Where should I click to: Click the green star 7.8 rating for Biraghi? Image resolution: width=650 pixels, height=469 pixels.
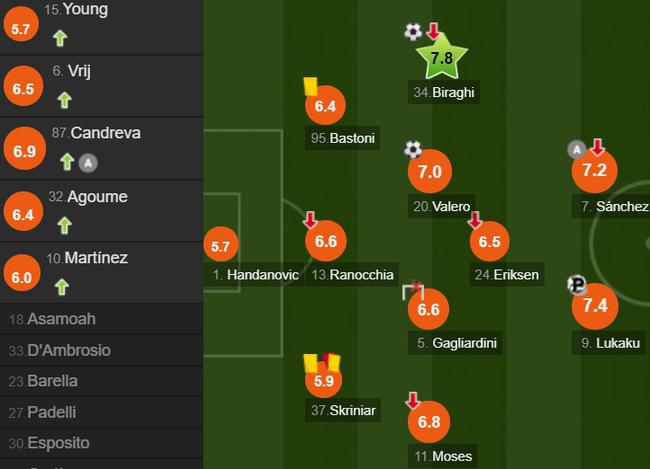tap(441, 59)
